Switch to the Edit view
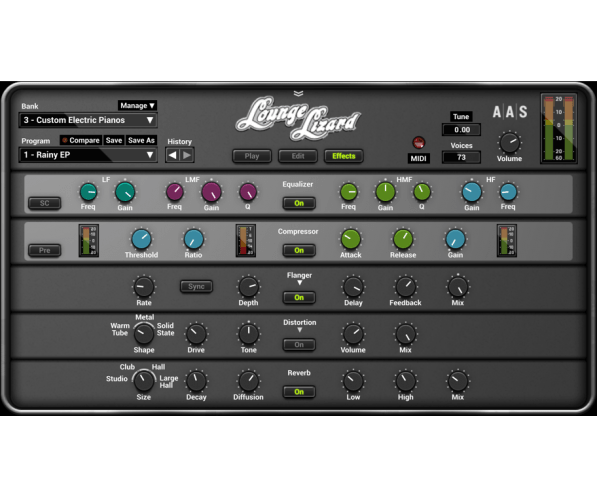Image resolution: width=597 pixels, height=497 pixels. [298, 156]
